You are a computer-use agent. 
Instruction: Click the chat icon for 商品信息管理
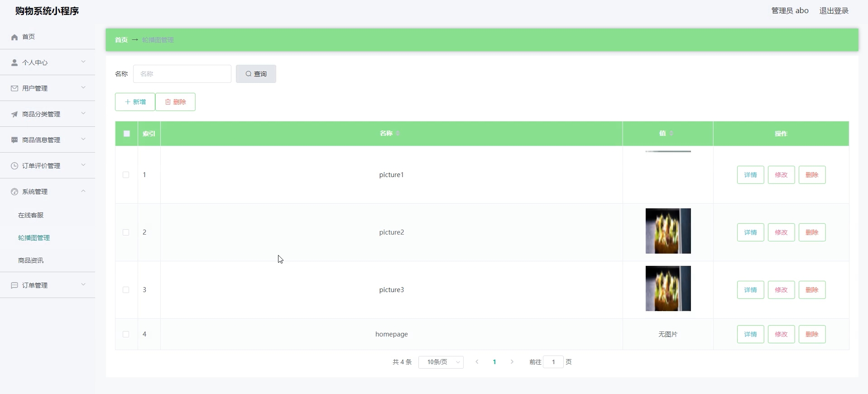tap(14, 140)
